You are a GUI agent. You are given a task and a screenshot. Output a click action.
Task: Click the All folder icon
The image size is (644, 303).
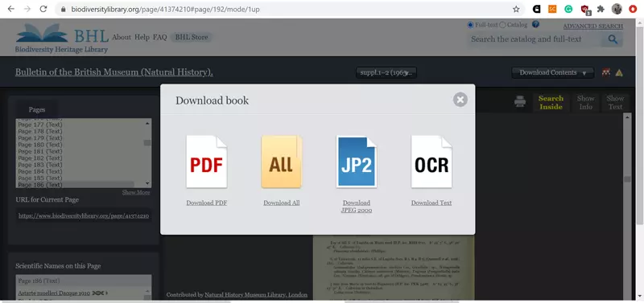pyautogui.click(x=282, y=162)
